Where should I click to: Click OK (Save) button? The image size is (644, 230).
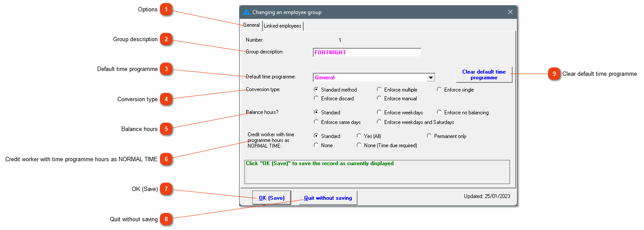click(x=272, y=198)
